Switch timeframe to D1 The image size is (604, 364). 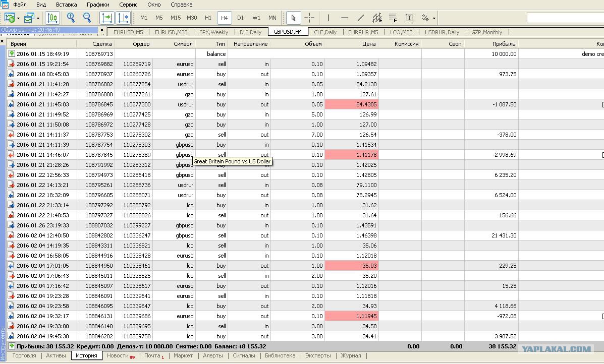click(x=240, y=18)
